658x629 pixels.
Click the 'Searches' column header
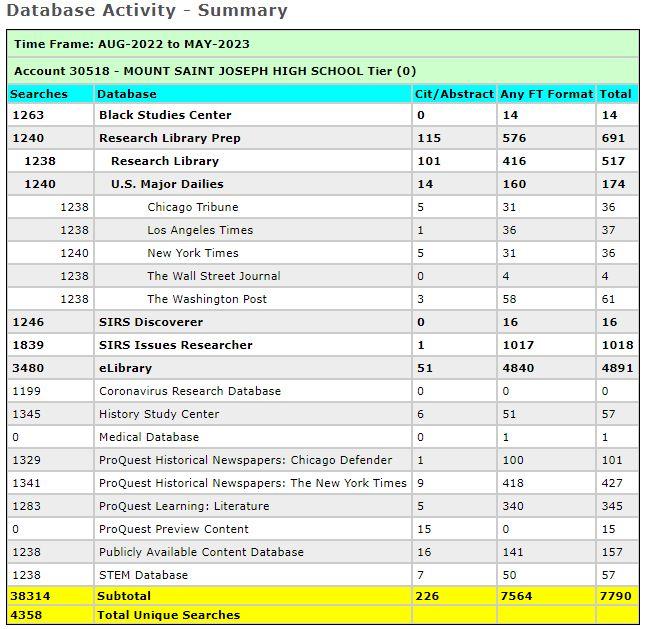tap(39, 94)
